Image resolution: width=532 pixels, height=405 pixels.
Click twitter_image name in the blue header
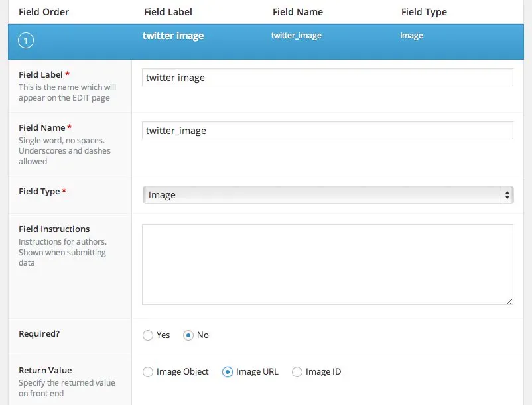(x=296, y=36)
